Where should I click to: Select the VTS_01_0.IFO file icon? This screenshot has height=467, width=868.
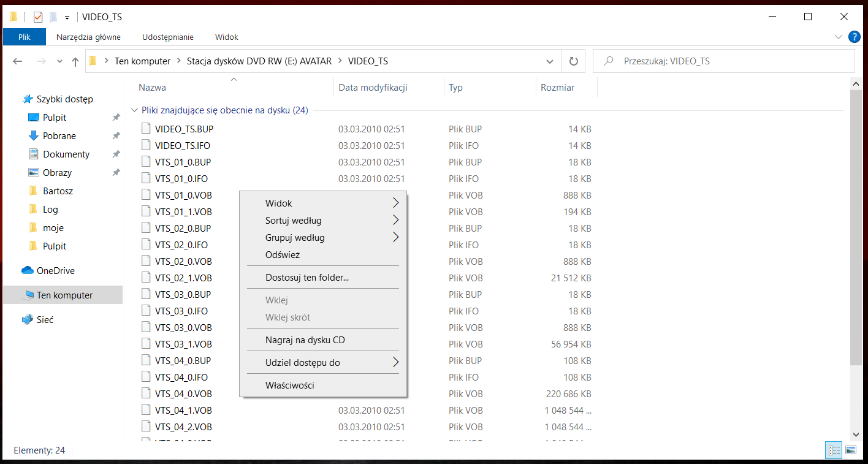(146, 178)
